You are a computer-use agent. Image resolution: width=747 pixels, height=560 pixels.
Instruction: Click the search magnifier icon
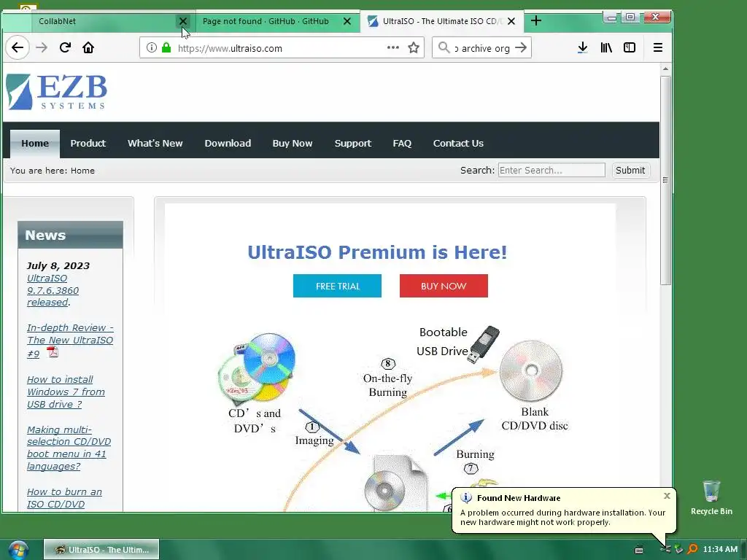tap(444, 47)
